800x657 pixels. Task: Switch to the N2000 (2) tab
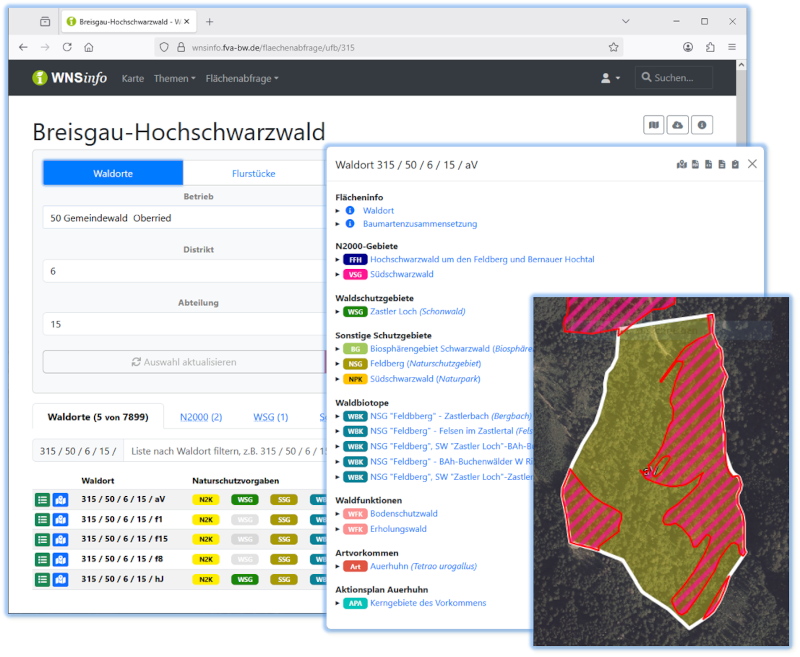click(200, 417)
